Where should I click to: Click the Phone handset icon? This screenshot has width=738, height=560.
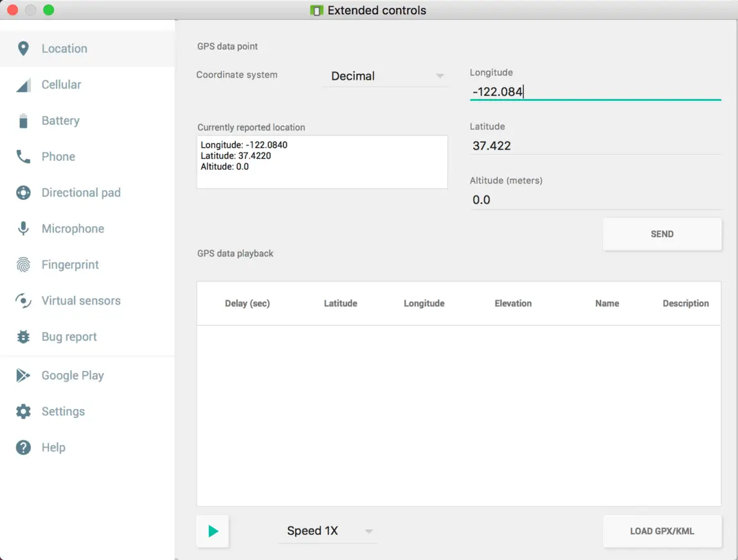[24, 156]
